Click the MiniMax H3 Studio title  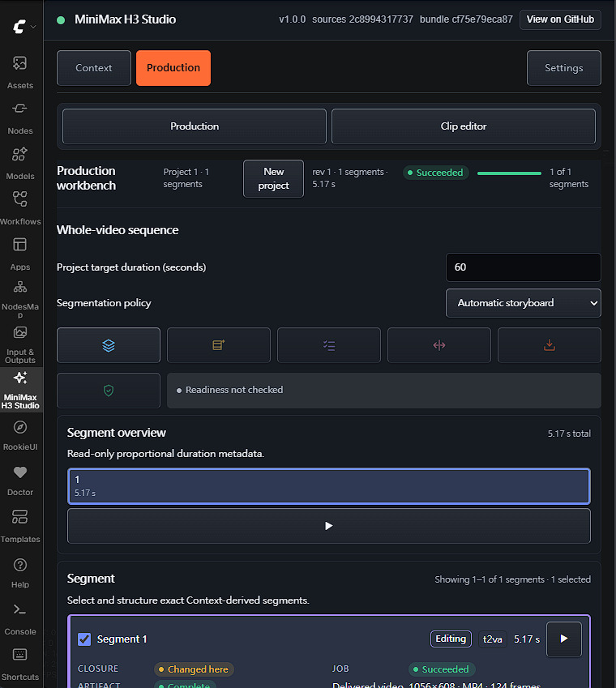pyautogui.click(x=125, y=19)
